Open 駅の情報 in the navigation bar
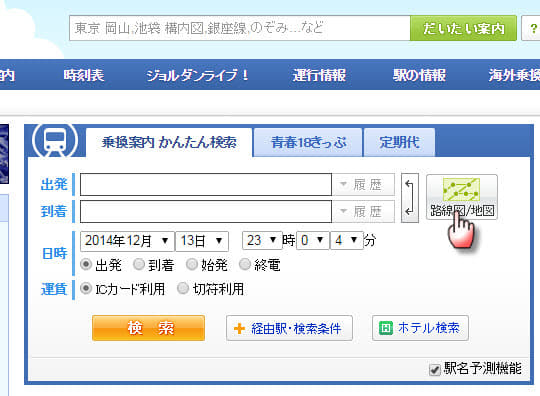Screen dimensions: 540x396 tap(419, 75)
